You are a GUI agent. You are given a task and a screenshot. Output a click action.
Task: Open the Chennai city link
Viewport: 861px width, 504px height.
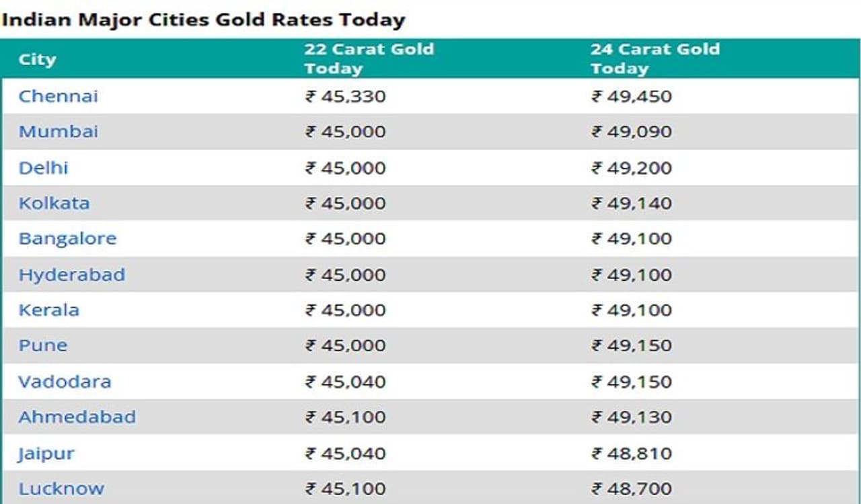59,96
